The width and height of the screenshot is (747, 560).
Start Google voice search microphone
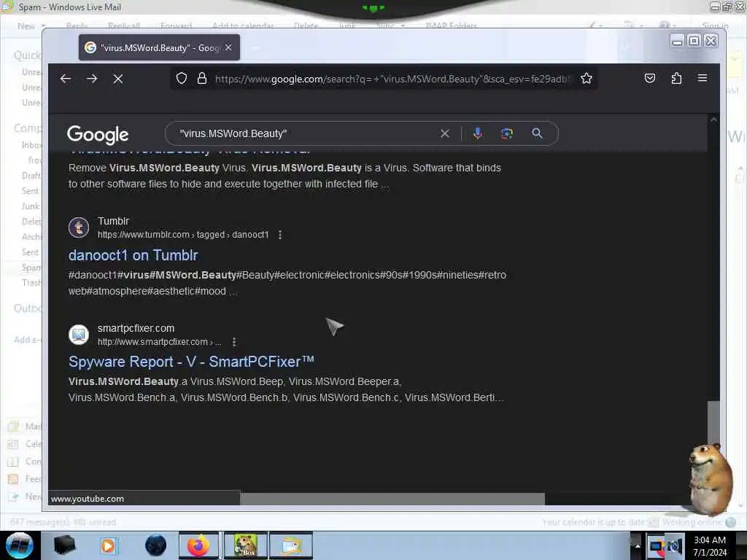click(x=477, y=134)
